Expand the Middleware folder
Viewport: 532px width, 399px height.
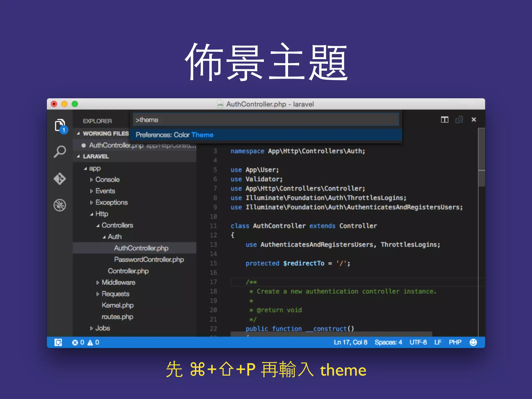point(98,283)
